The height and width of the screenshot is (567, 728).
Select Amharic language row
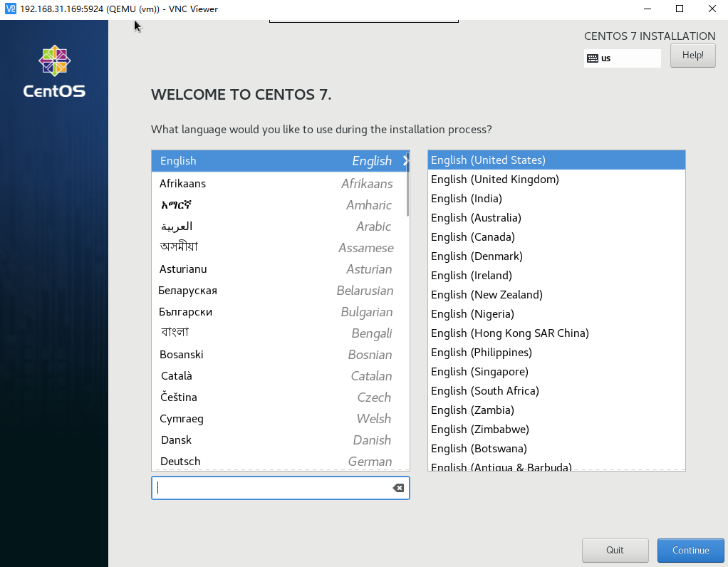(x=281, y=204)
